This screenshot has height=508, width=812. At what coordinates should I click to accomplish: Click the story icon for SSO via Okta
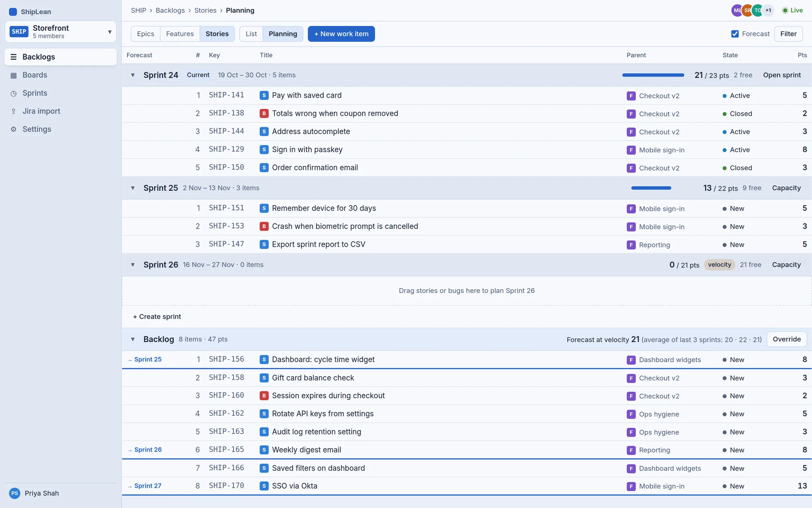264,486
